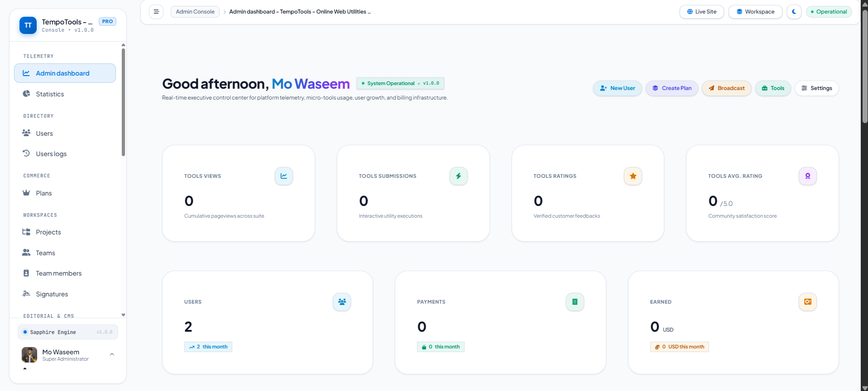Click the TT TempoTools logo icon
Image resolution: width=868 pixels, height=391 pixels.
point(28,25)
